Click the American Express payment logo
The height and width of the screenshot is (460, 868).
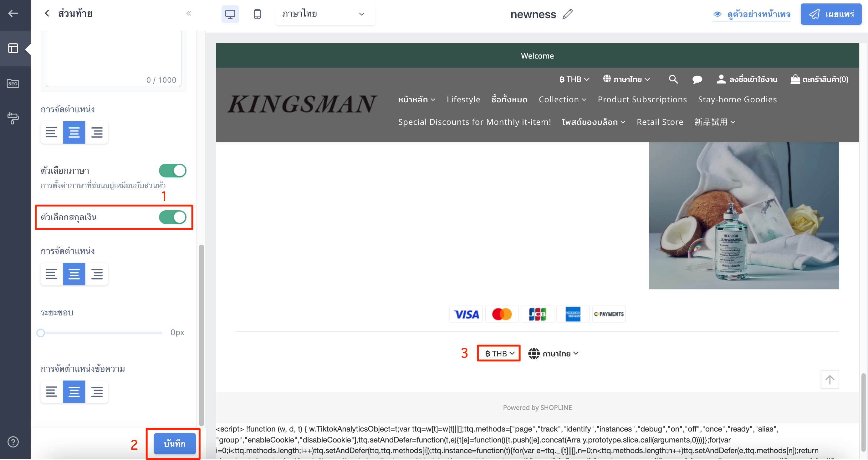point(573,314)
